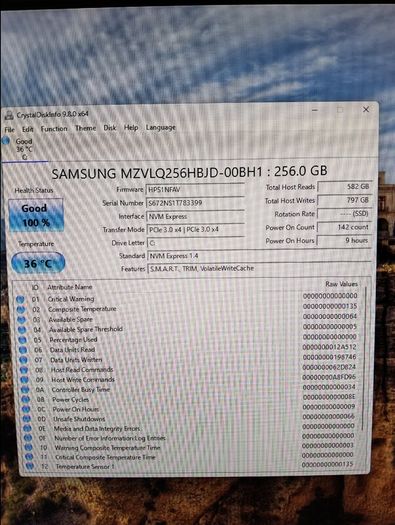Viewport: 395px width, 525px height.
Task: Click the Warning Composite Temperature Time icon
Action: click(29, 447)
